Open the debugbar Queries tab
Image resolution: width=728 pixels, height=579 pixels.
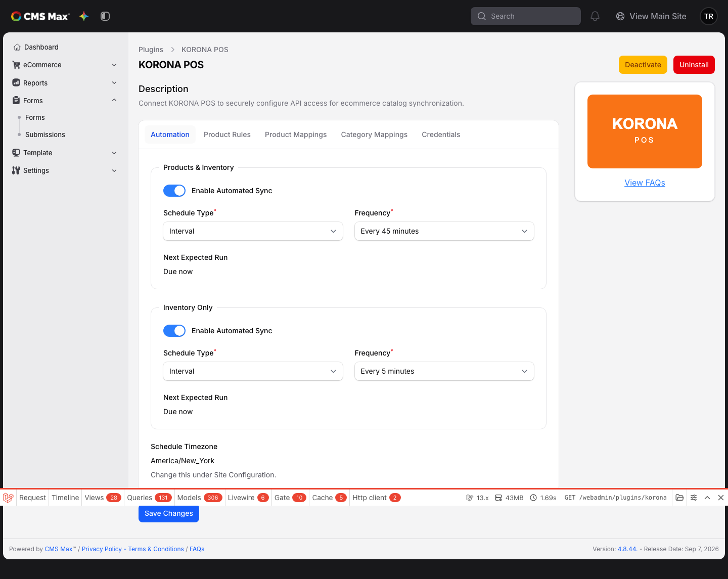(149, 498)
